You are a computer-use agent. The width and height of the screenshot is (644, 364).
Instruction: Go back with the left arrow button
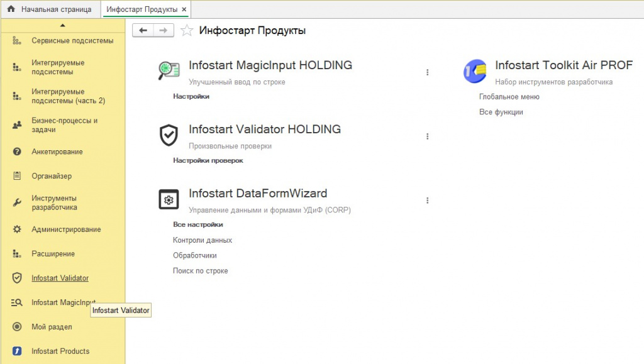(143, 30)
